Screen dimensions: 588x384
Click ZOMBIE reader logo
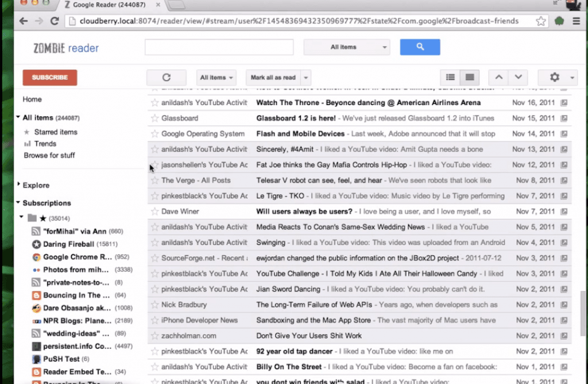[66, 48]
